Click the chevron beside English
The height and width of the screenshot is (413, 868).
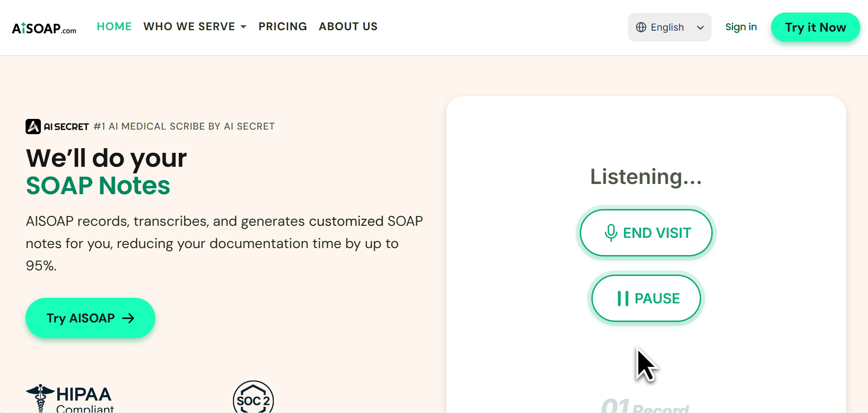tap(700, 28)
